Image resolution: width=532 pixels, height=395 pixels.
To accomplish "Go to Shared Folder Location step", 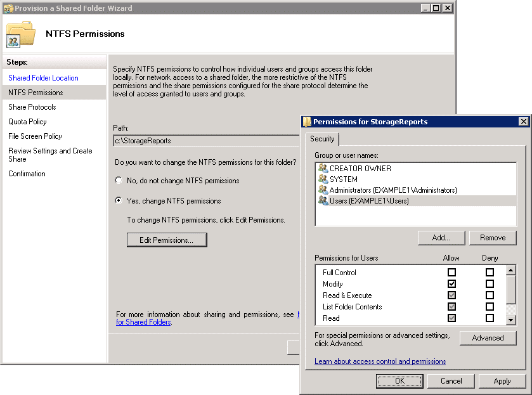I will point(43,78).
